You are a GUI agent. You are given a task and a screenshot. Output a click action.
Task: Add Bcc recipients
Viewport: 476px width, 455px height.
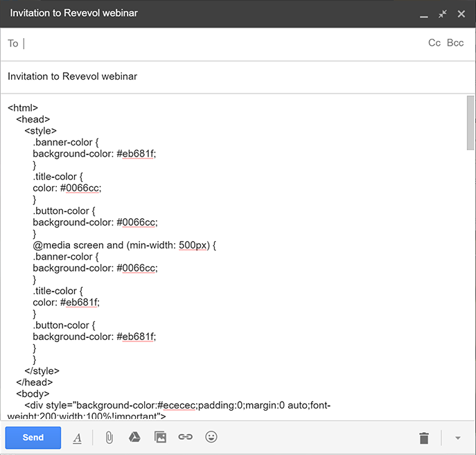(x=455, y=43)
